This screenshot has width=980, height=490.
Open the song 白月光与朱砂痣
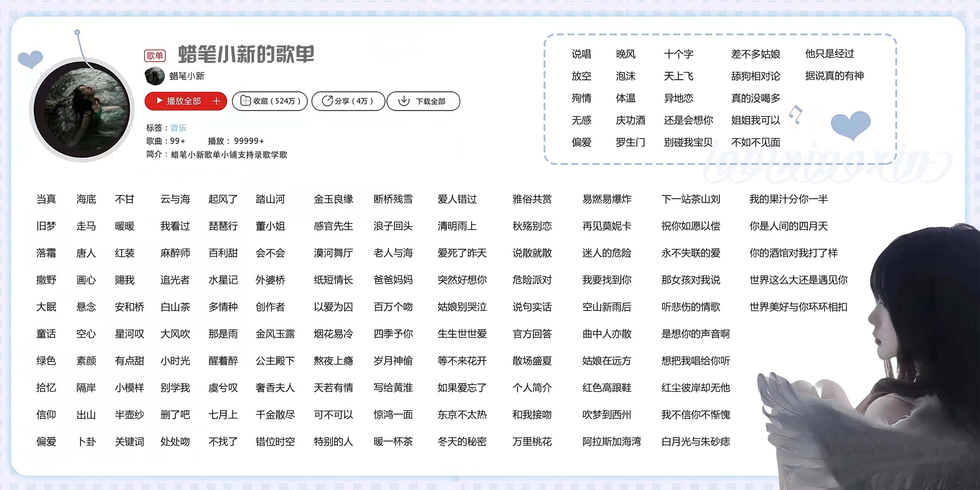coord(696,441)
